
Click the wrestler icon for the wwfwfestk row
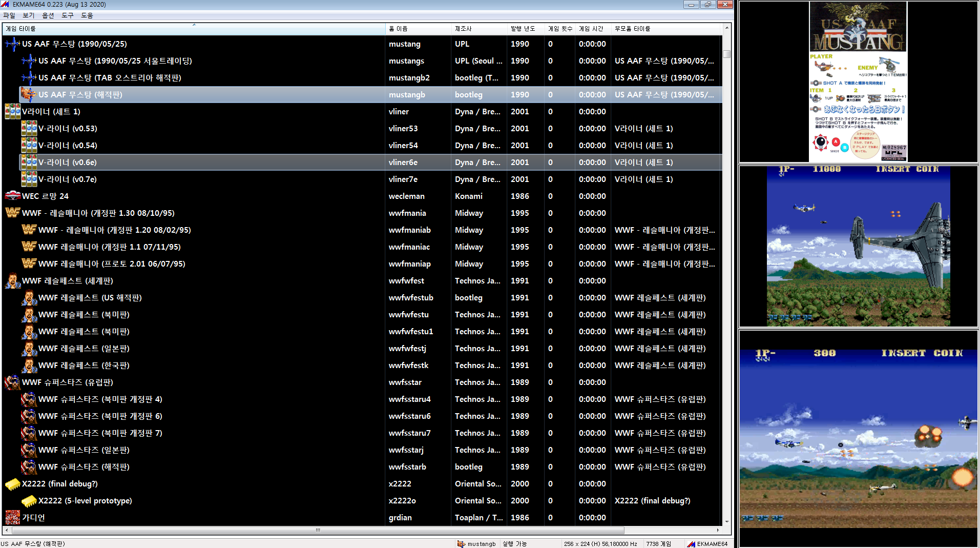pos(29,366)
